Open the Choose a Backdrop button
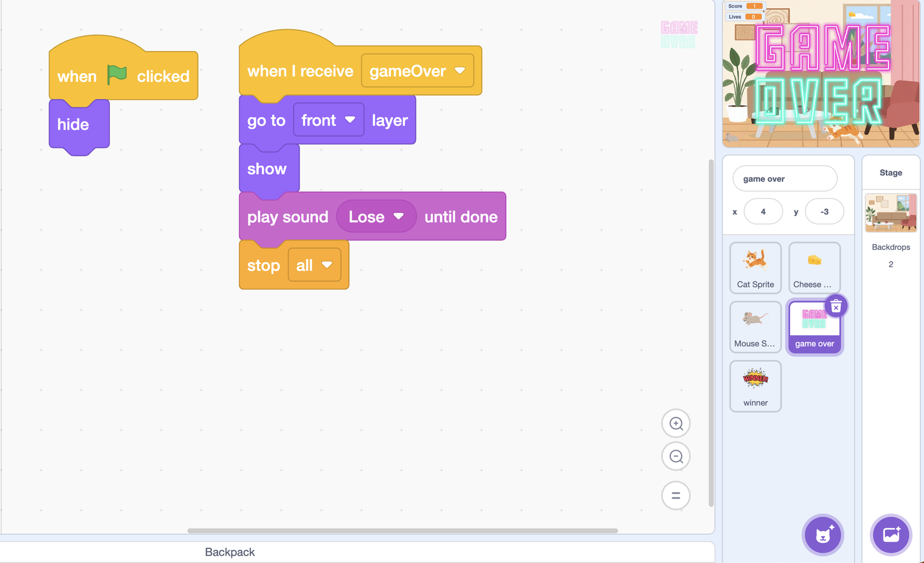Screen dimensions: 924x563 pyautogui.click(x=891, y=535)
